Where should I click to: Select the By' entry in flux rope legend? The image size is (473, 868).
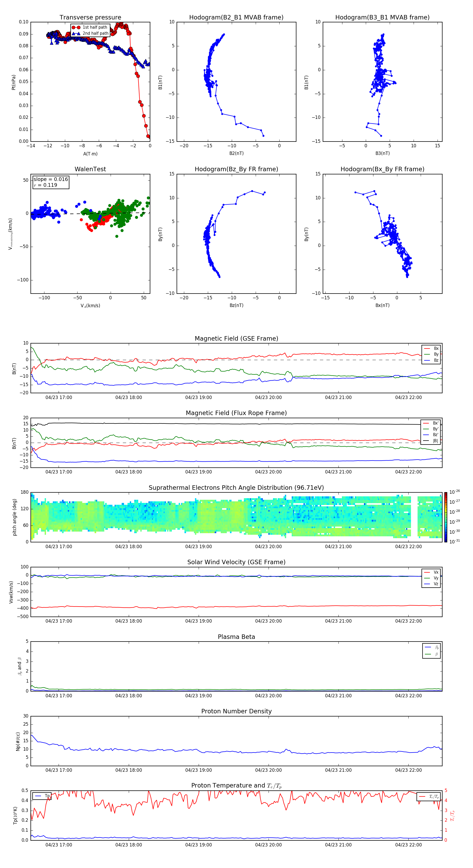[x=431, y=429]
